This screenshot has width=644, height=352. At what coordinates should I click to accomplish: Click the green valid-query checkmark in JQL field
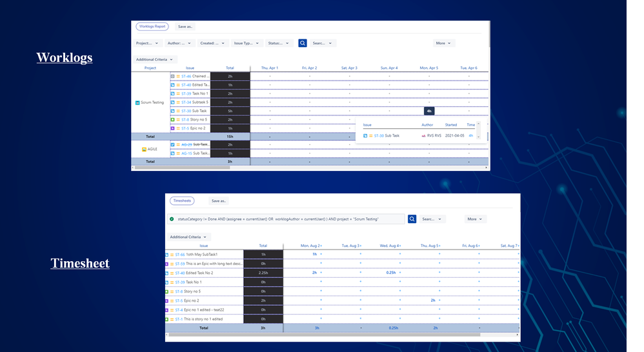(172, 219)
